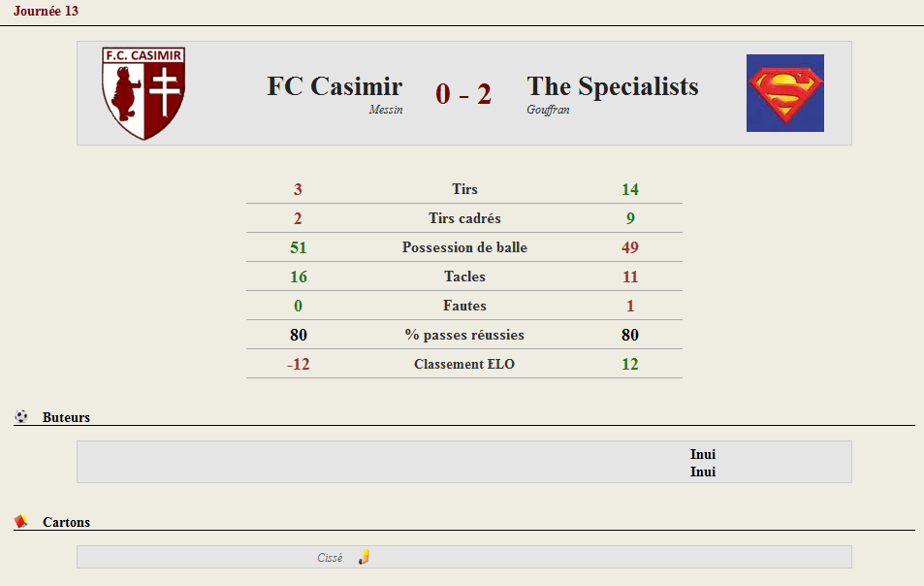This screenshot has width=924, height=586.
Task: Select the Journée 13 heading
Action: click(x=46, y=11)
